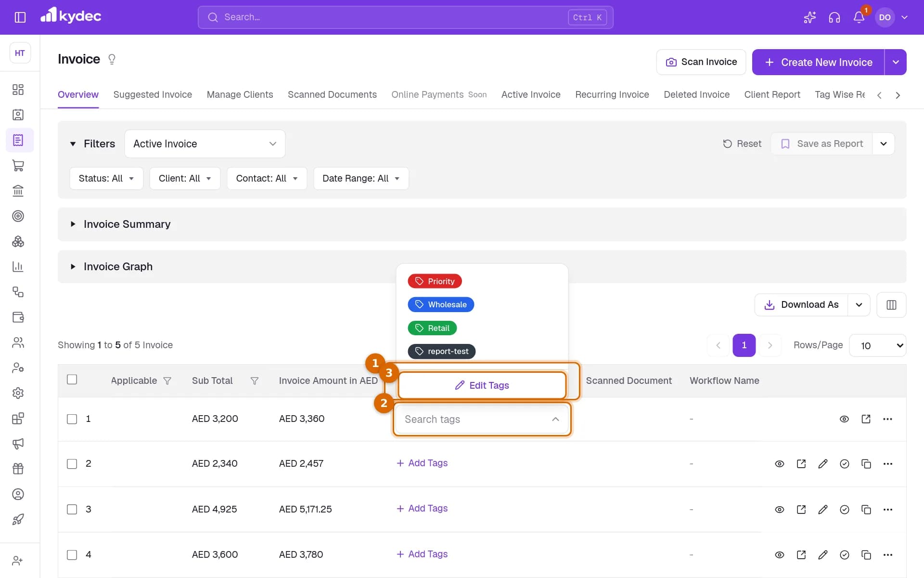Open the wallet icon in sidebar

pos(18,317)
